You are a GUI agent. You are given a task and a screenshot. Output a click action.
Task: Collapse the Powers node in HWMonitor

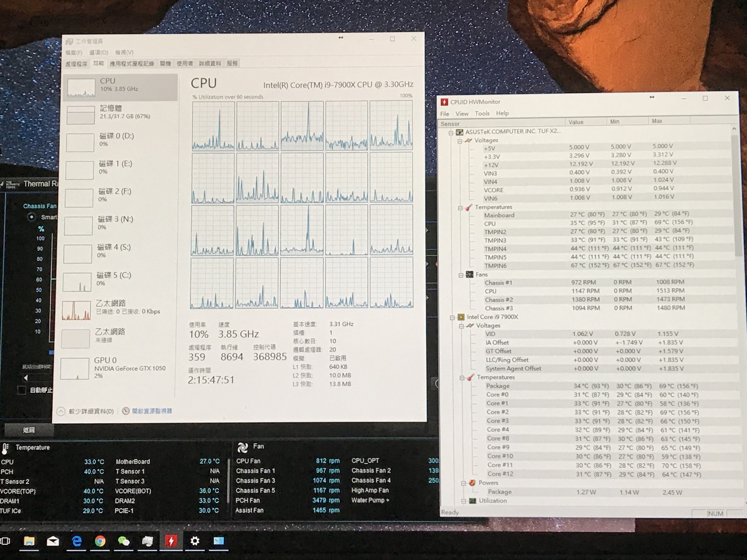tap(463, 483)
